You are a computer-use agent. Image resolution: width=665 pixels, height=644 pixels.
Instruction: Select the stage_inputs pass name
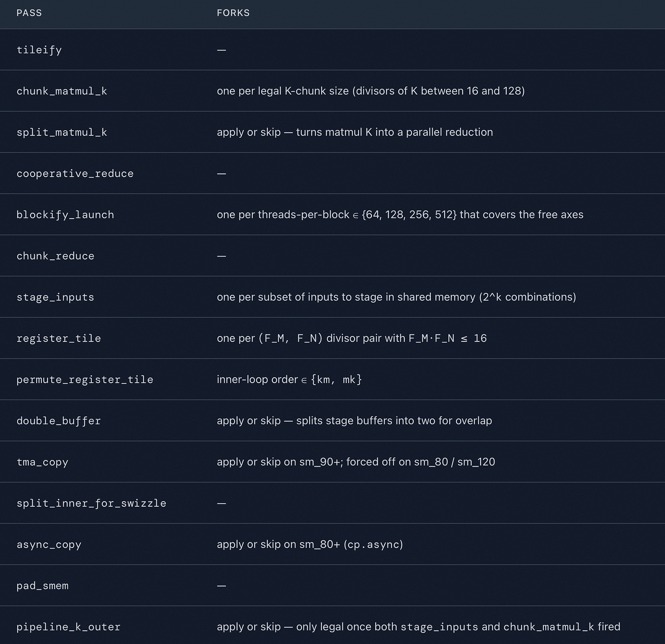coord(55,297)
